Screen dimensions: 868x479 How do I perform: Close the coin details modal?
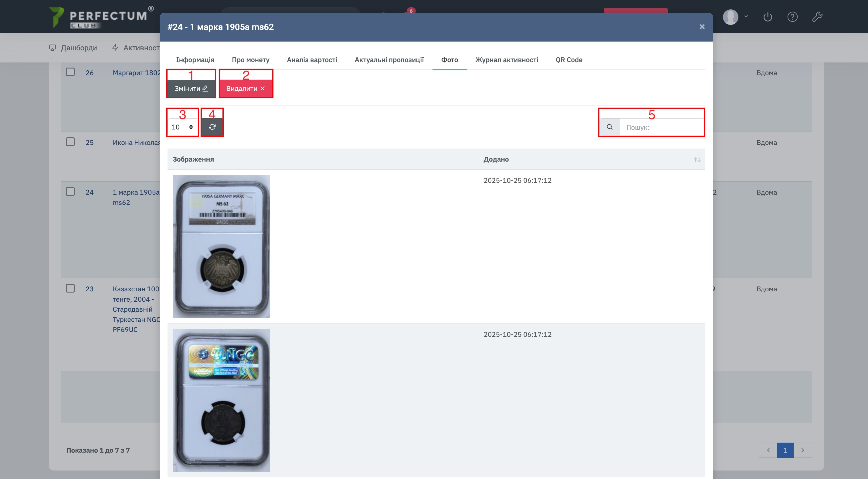(702, 27)
